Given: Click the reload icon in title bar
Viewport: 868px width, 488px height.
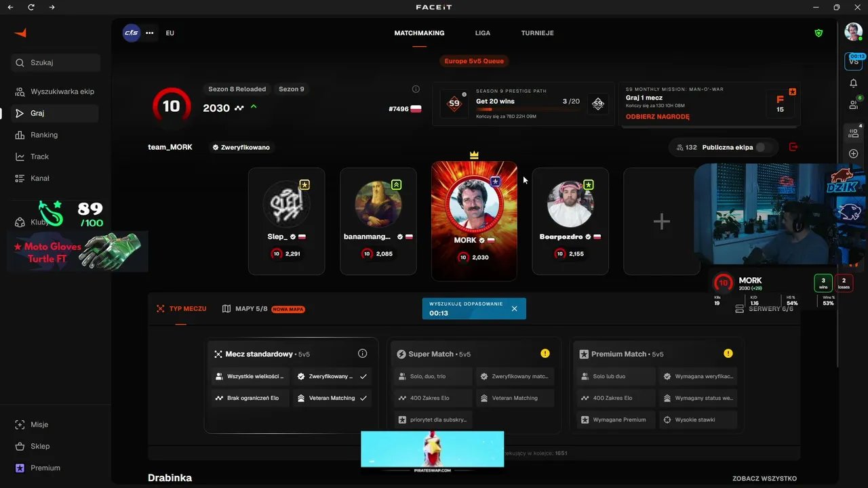Looking at the screenshot, I should coord(31,7).
